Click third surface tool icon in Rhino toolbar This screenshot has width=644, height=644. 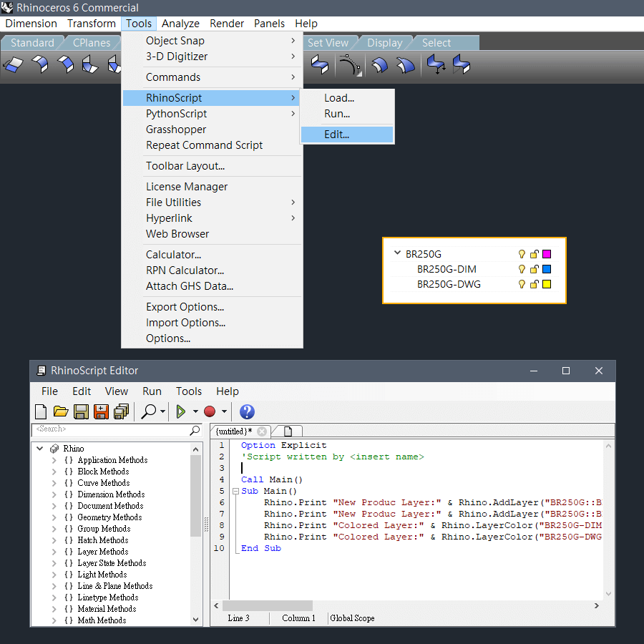(65, 64)
